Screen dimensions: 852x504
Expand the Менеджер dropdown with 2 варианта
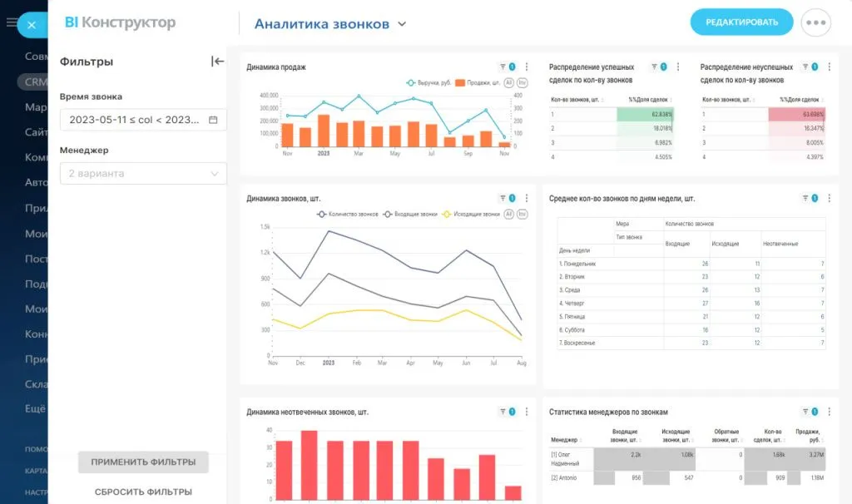click(143, 173)
